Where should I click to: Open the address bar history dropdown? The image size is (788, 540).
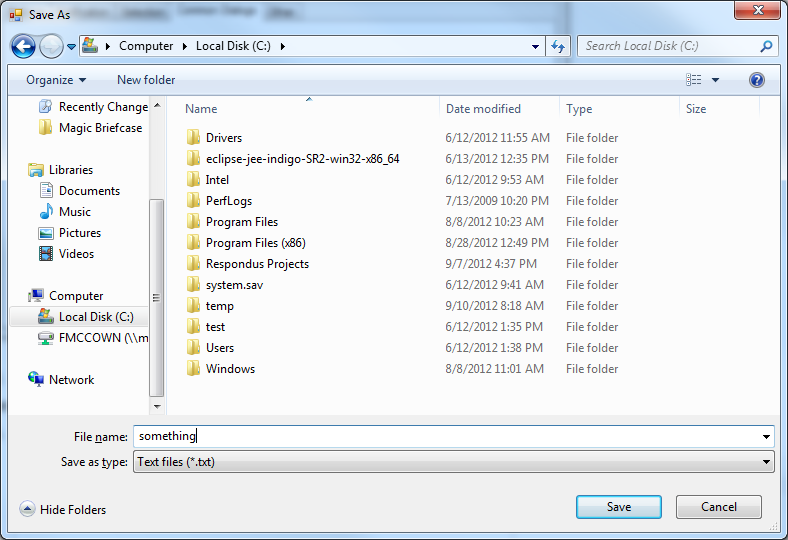(535, 47)
